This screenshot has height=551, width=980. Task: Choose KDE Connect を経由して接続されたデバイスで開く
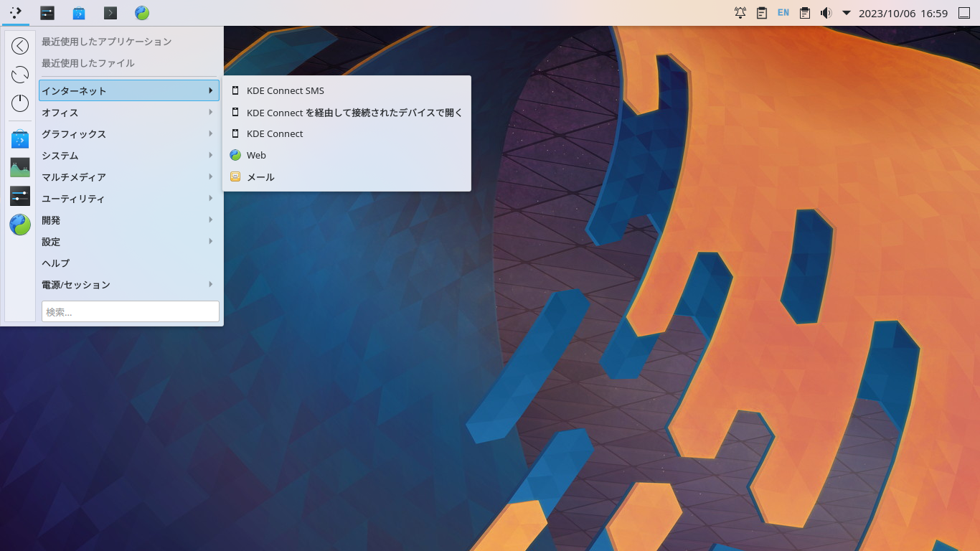point(347,112)
